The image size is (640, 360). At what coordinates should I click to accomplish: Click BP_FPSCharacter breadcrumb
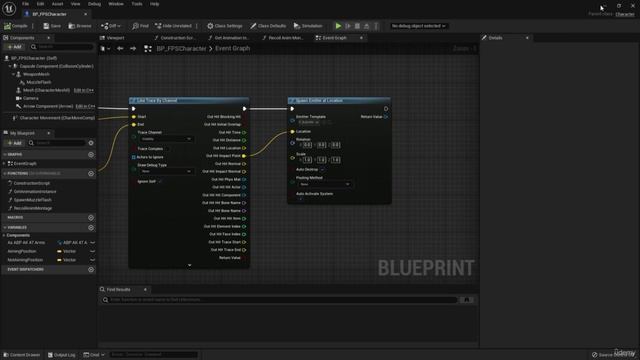(181, 49)
